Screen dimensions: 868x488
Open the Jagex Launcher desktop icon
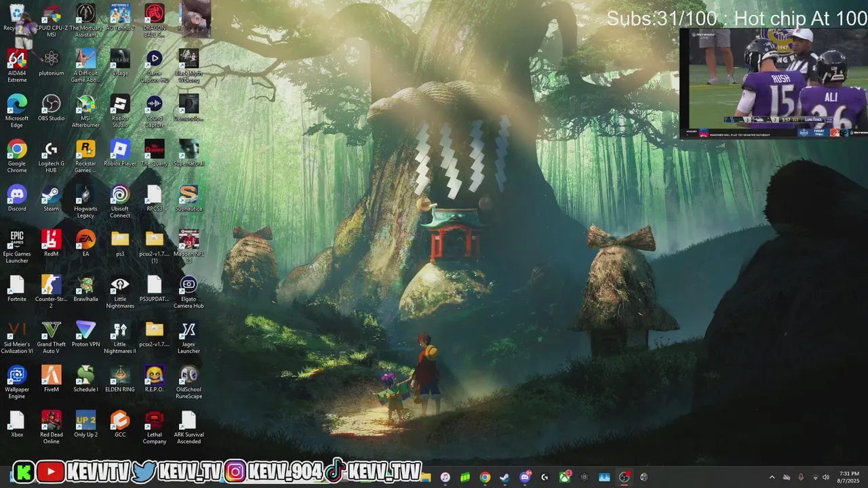[189, 338]
